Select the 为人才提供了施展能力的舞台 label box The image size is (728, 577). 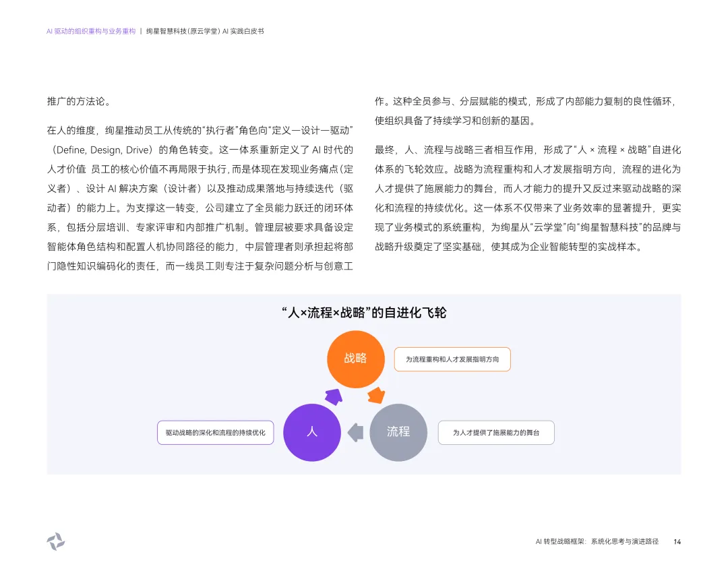[x=496, y=433]
